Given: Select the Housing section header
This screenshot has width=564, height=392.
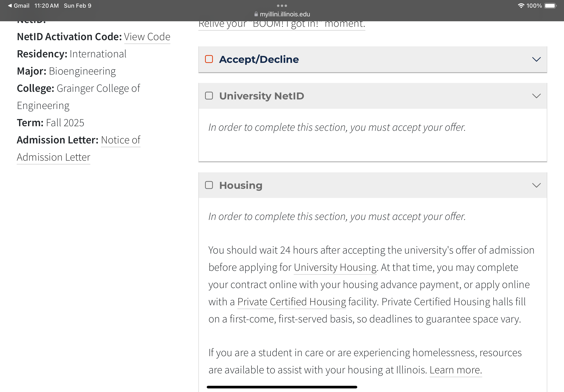Looking at the screenshot, I should (x=373, y=185).
